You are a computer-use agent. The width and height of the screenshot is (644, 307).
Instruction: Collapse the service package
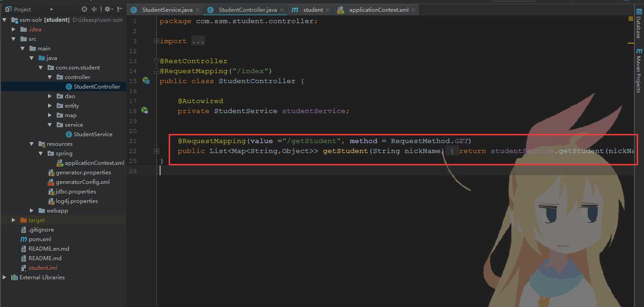pos(50,125)
